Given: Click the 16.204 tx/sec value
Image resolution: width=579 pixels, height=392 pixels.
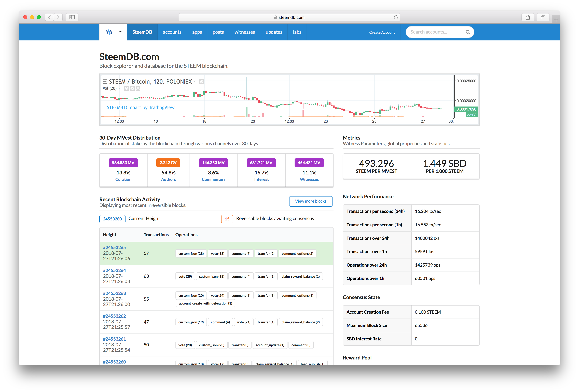Looking at the screenshot, I should pos(428,211).
